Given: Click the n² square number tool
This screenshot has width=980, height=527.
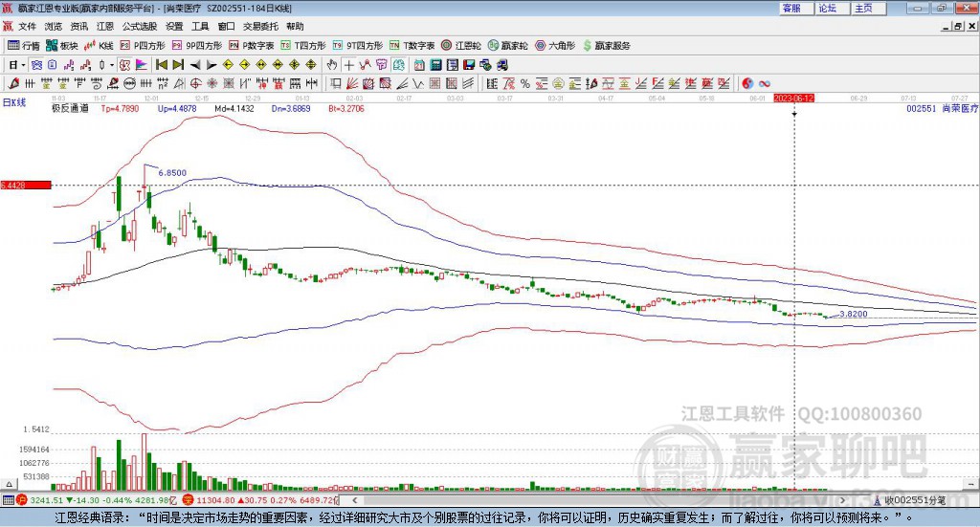Looking at the screenshot, I should 163,83.
